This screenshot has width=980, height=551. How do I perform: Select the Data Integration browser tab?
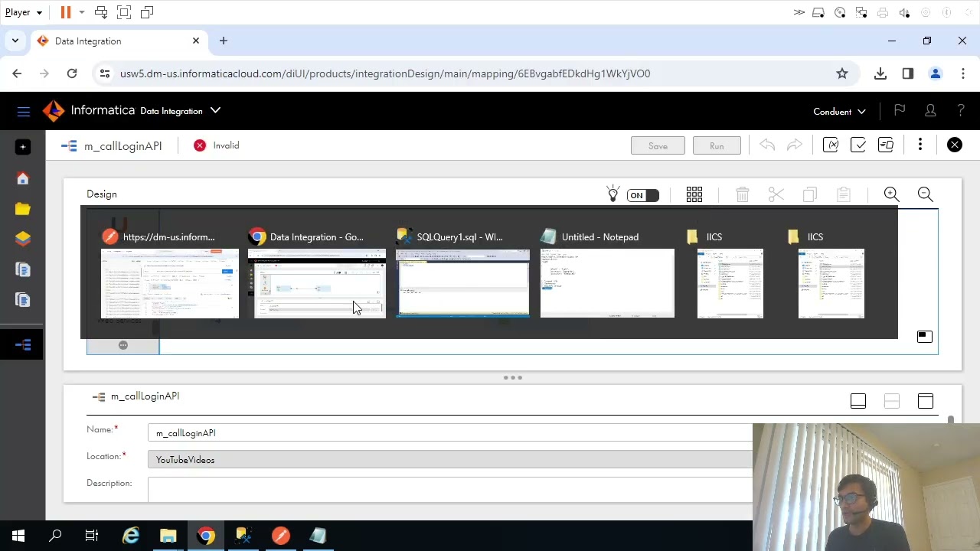point(119,41)
